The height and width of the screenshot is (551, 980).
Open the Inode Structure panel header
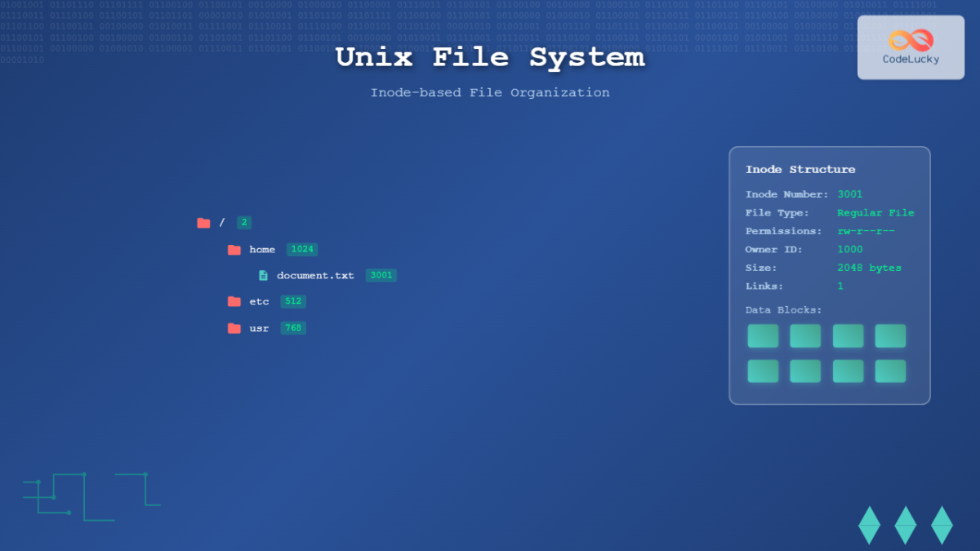point(800,169)
